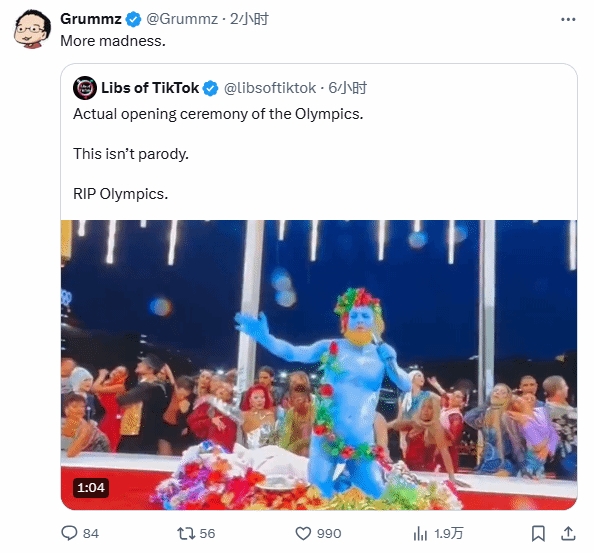594x553 pixels.
Task: Click Libs of TikTok verified badge
Action: 211,88
